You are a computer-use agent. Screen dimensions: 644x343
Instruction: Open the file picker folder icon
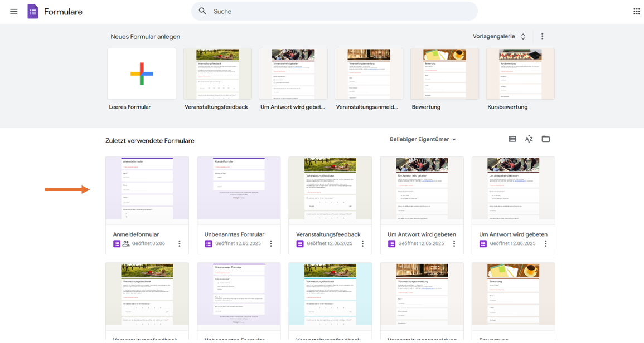pos(546,139)
